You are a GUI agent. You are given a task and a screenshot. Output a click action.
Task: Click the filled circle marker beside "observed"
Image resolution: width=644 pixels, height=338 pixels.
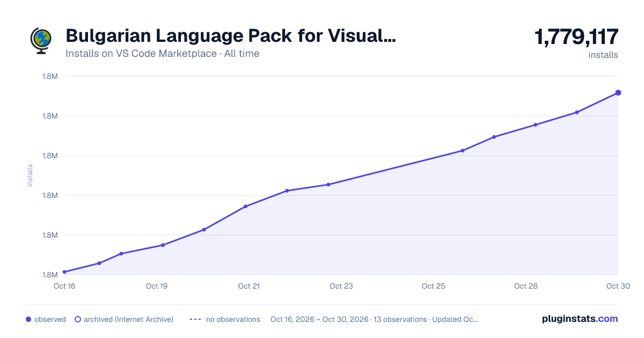(x=28, y=319)
